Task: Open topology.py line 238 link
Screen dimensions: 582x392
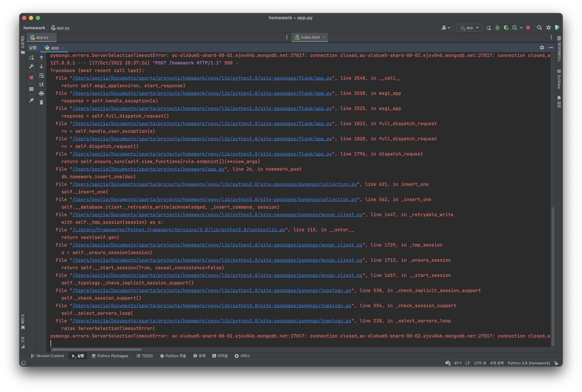Action: pyautogui.click(x=212, y=321)
